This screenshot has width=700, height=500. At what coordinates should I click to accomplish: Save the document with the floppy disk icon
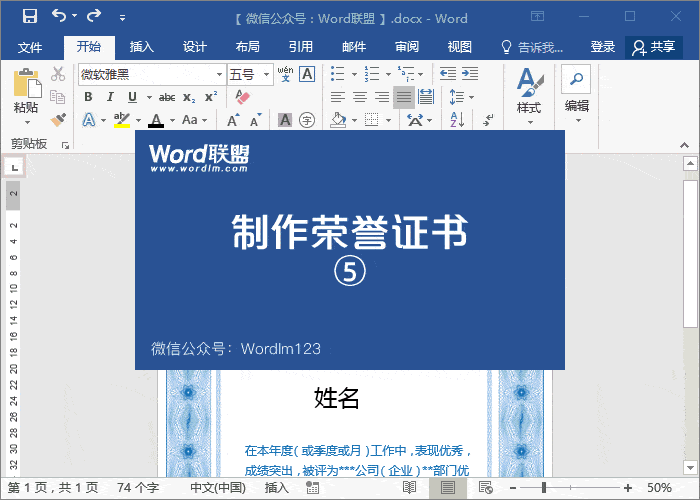(30, 17)
